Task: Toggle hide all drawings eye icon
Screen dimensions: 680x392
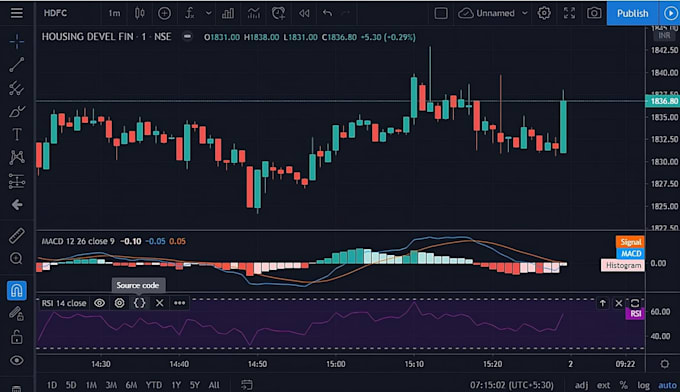Action: (x=16, y=360)
